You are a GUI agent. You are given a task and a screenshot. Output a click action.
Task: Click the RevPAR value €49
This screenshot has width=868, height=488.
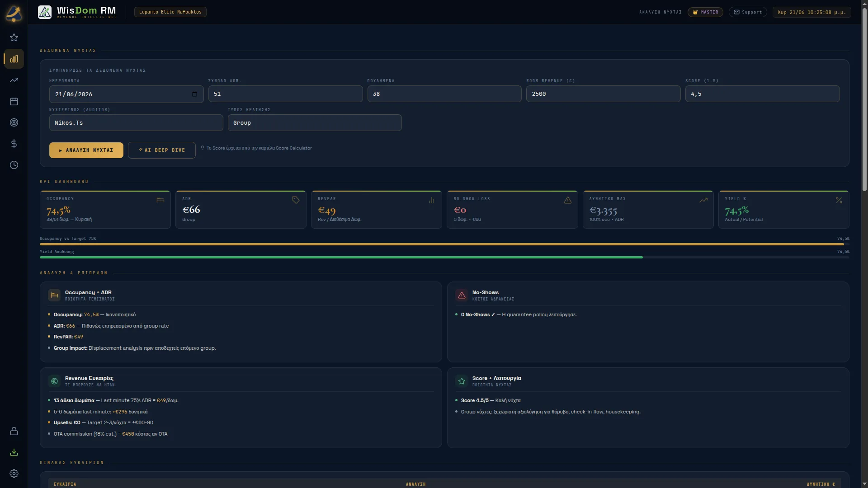click(x=327, y=211)
